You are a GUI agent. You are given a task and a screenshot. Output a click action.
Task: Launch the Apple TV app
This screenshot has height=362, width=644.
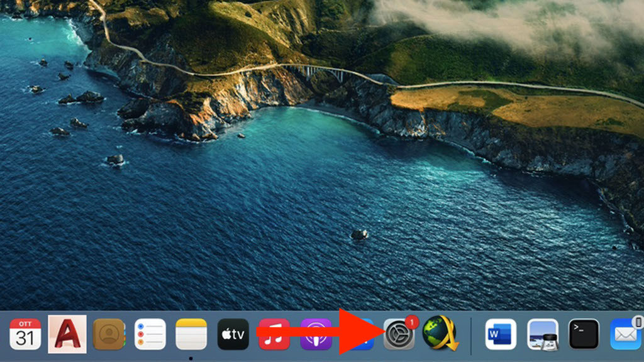click(233, 334)
